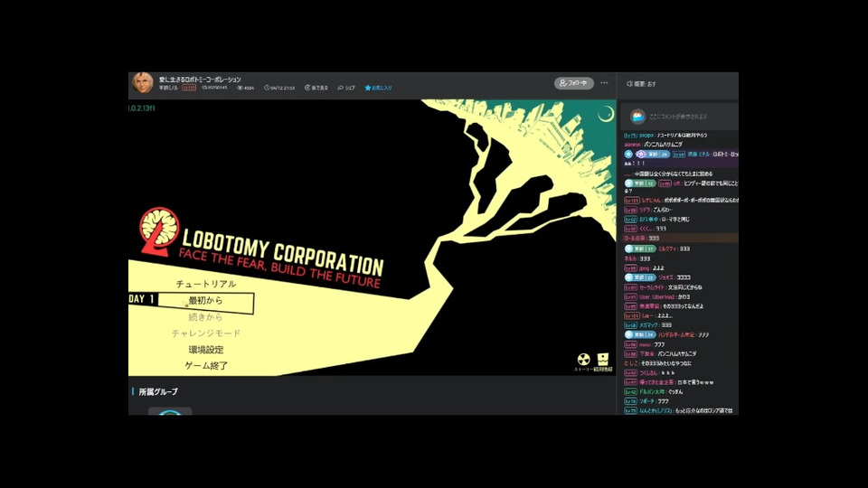Click the DAY 1 label
The width and height of the screenshot is (868, 488).
(142, 299)
